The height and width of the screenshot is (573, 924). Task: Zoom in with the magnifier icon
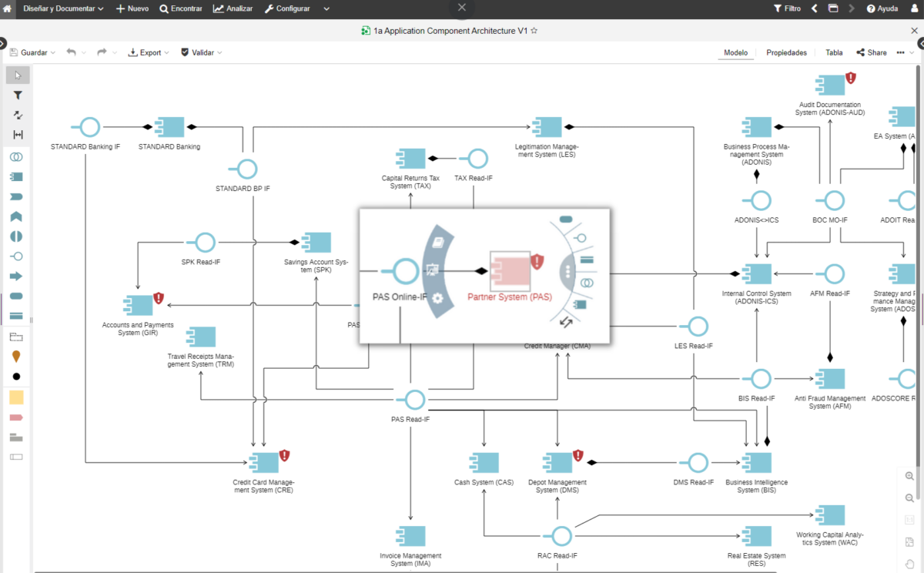coord(909,476)
